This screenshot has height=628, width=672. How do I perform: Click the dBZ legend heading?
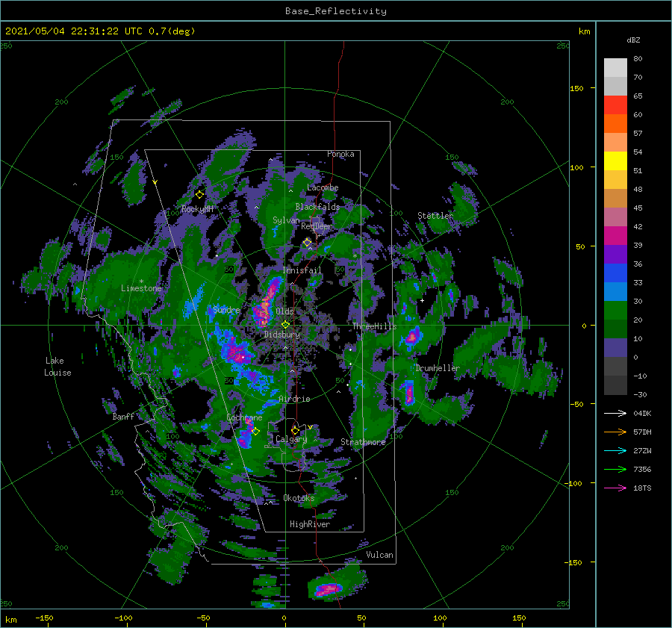click(x=633, y=40)
